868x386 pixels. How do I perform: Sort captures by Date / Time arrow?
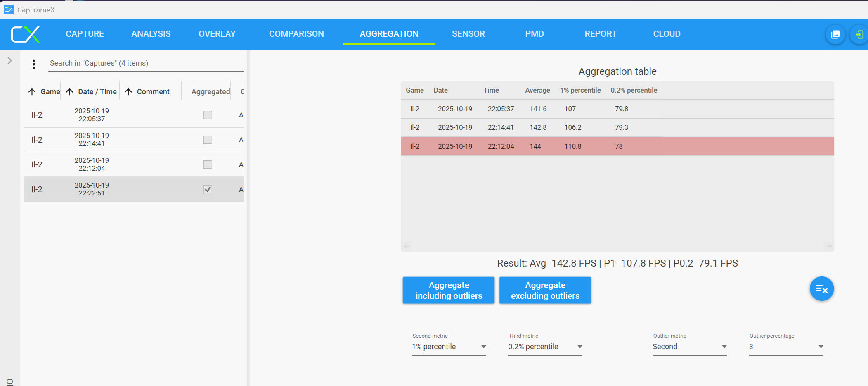(70, 92)
